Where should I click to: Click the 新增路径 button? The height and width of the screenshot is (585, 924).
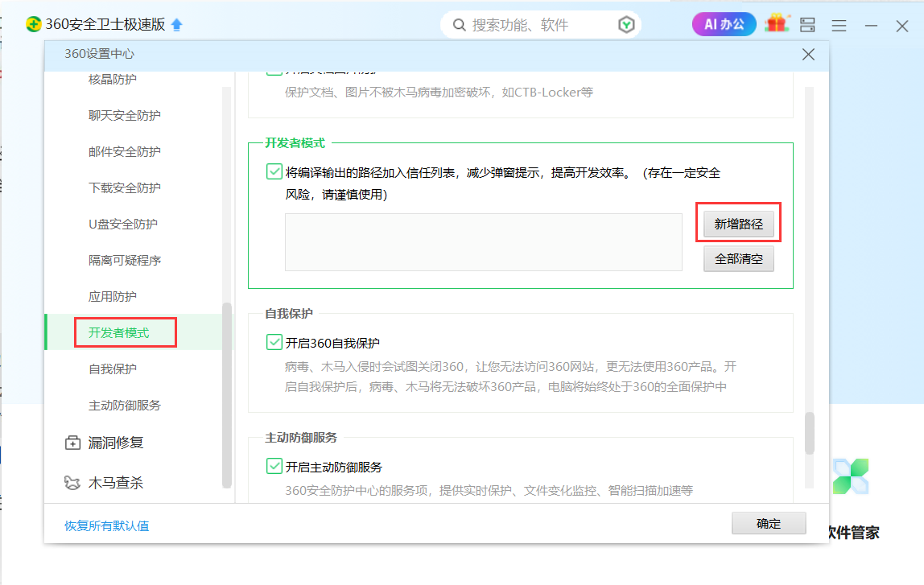738,224
